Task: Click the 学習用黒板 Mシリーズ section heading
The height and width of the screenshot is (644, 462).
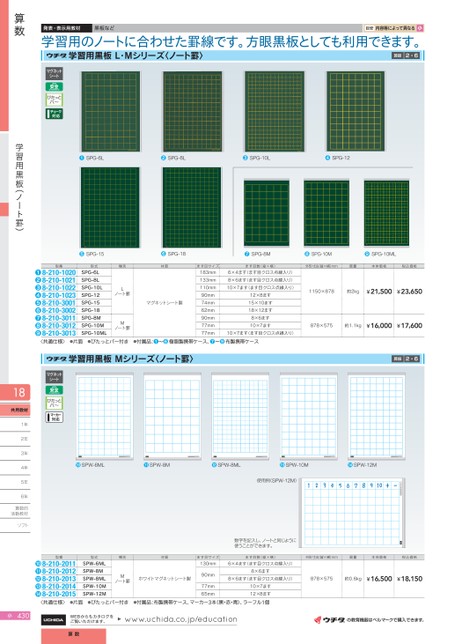Action: [x=119, y=359]
